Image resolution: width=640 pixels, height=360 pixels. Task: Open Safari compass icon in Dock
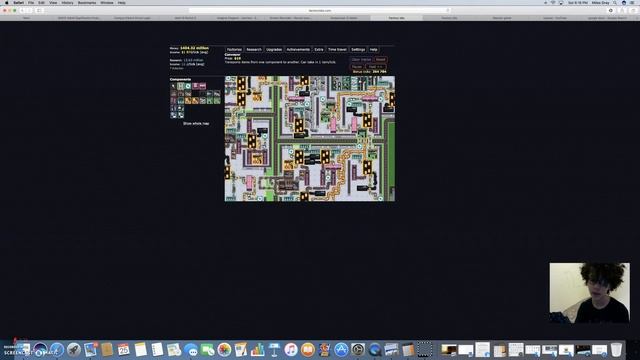click(x=57, y=350)
